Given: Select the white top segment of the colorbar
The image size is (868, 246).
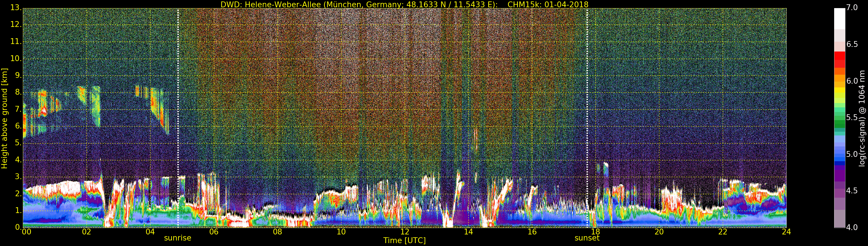Looking at the screenshot, I should click(x=839, y=19).
